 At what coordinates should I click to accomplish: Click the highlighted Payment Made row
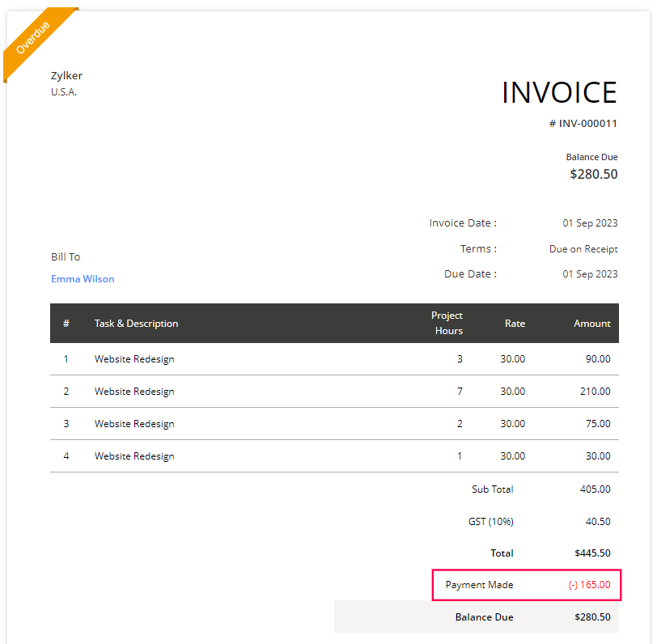526,584
